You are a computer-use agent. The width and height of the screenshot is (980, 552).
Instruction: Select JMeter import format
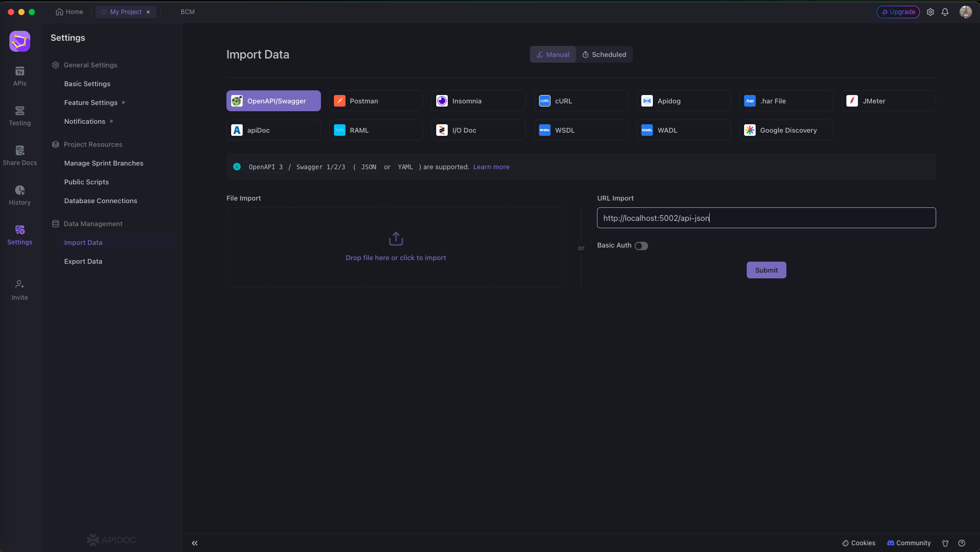pyautogui.click(x=889, y=101)
